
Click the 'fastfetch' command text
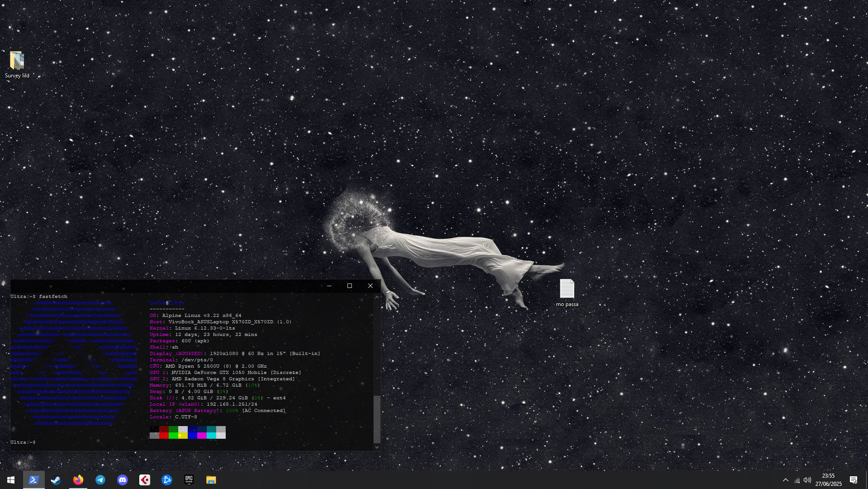pyautogui.click(x=53, y=297)
